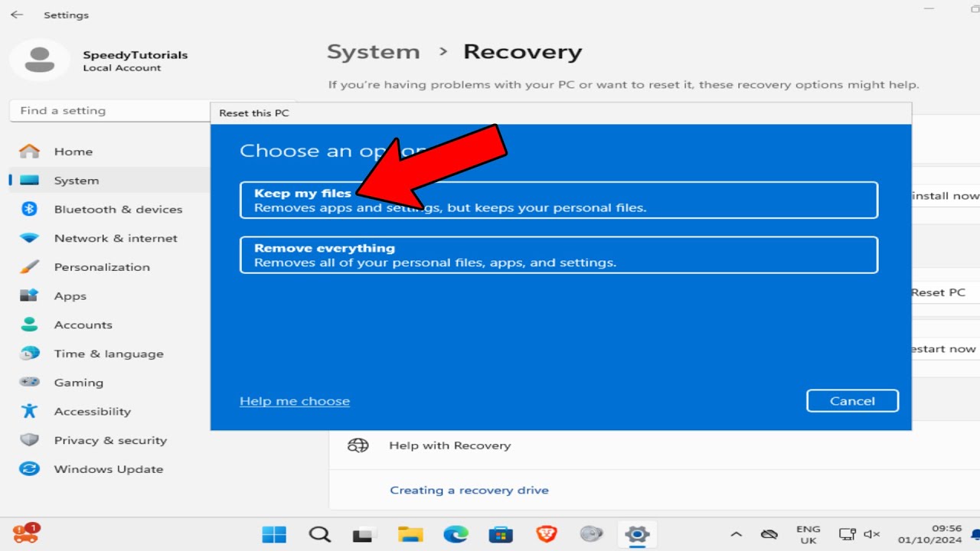Click the Settings gear in the taskbar
980x551 pixels.
click(637, 534)
